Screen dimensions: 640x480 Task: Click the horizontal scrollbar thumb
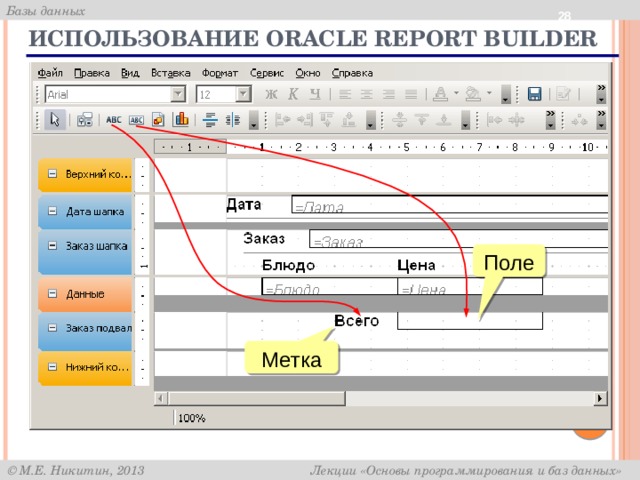257,398
